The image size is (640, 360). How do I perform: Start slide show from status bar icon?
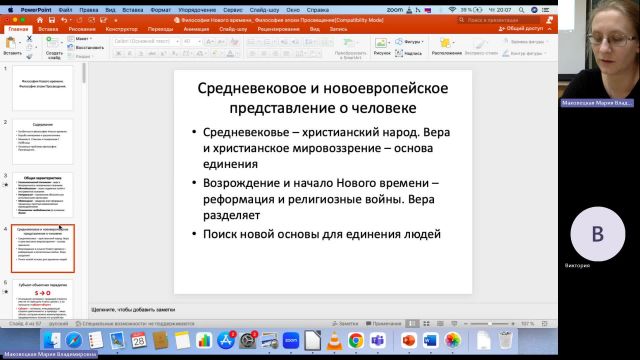coord(454,324)
